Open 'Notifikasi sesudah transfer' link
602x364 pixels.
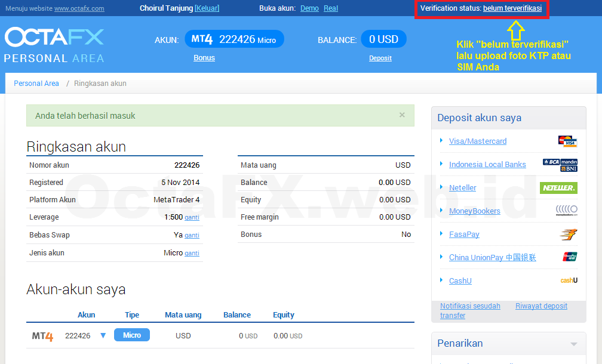pyautogui.click(x=470, y=311)
